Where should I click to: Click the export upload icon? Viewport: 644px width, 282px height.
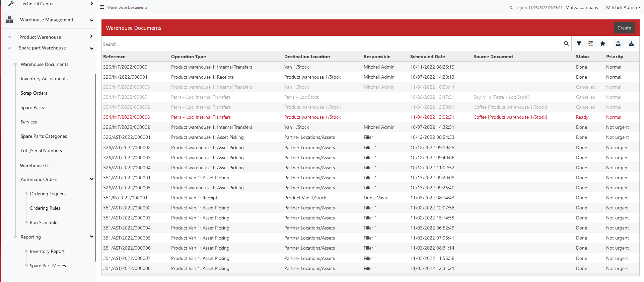[x=618, y=43]
